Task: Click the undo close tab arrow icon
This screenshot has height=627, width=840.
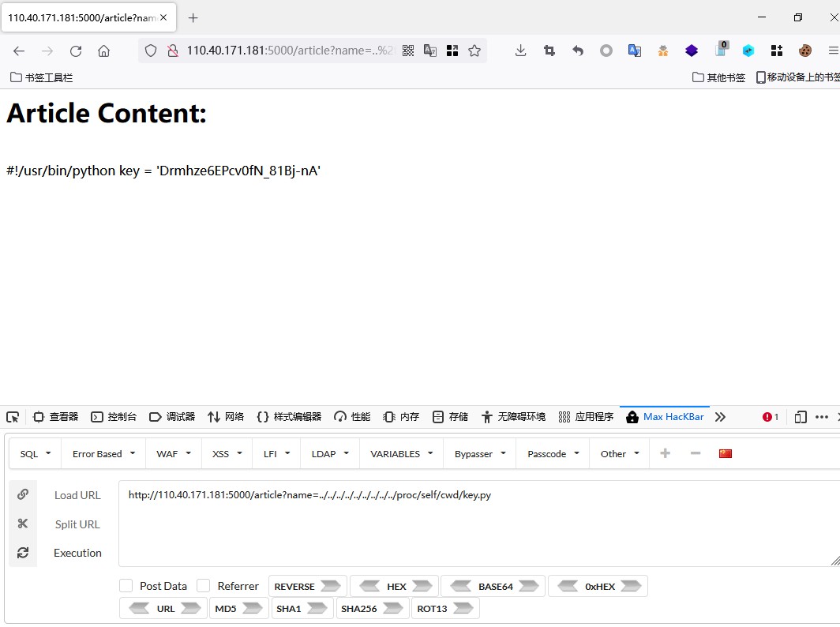Action: pos(578,51)
